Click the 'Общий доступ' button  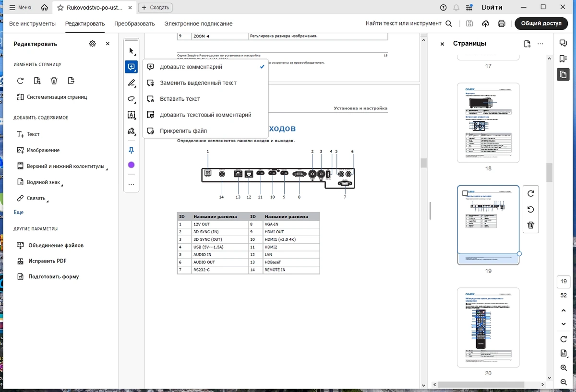pyautogui.click(x=541, y=24)
